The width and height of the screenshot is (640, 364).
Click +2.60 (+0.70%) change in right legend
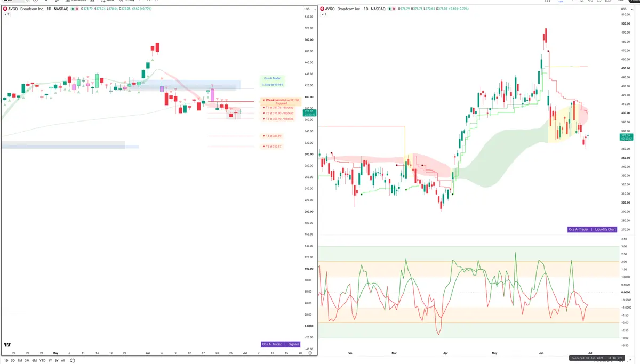pos(459,9)
